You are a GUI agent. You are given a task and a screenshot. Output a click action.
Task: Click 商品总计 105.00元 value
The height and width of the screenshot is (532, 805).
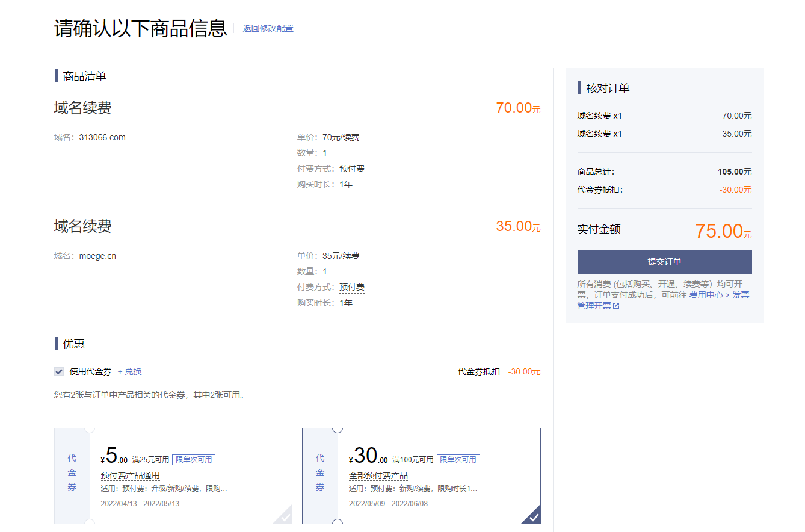tap(735, 172)
